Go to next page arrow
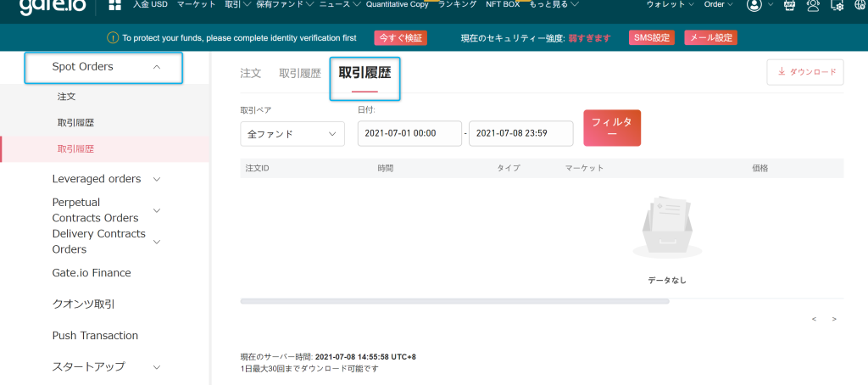 (x=834, y=319)
